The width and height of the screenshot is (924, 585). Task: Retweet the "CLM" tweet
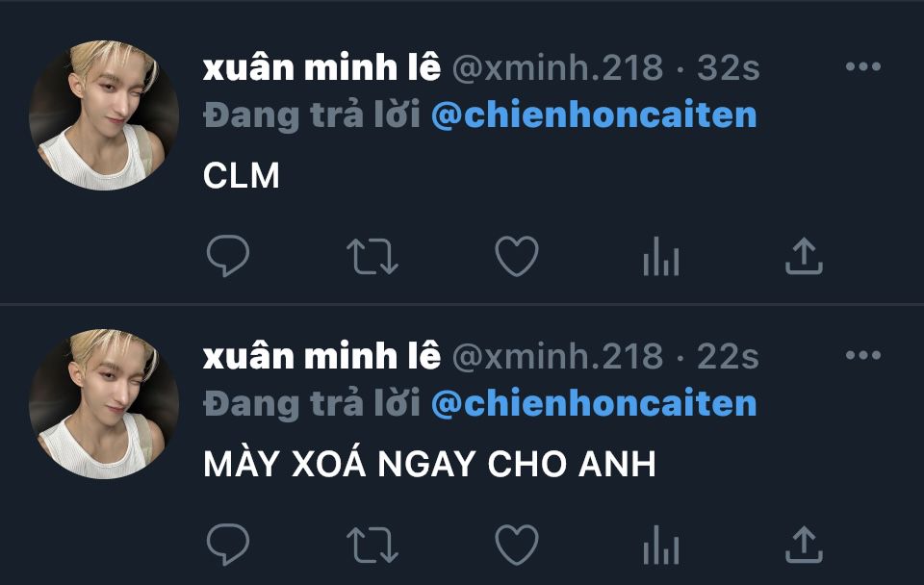click(x=372, y=256)
